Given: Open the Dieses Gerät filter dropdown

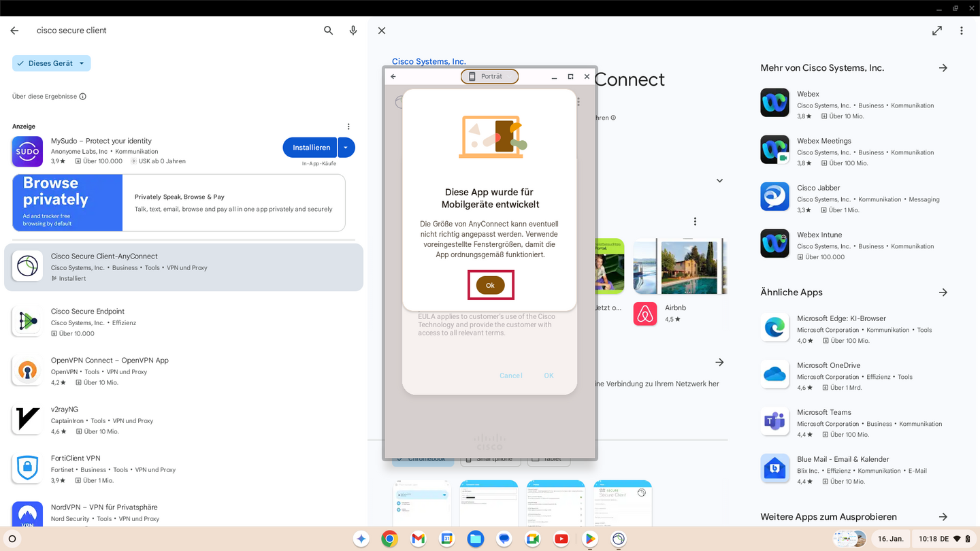Looking at the screenshot, I should (x=51, y=63).
